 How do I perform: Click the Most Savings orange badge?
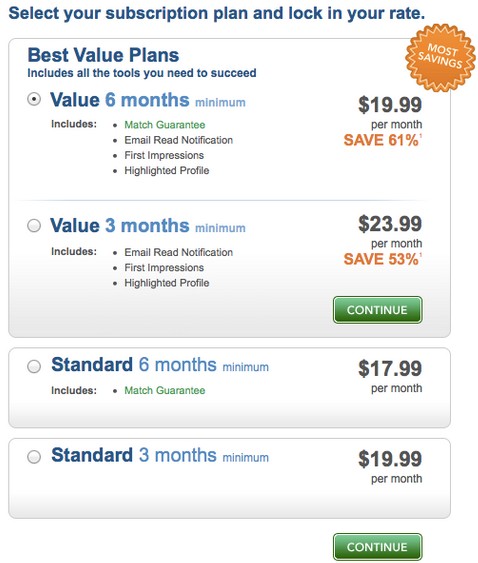[440, 57]
